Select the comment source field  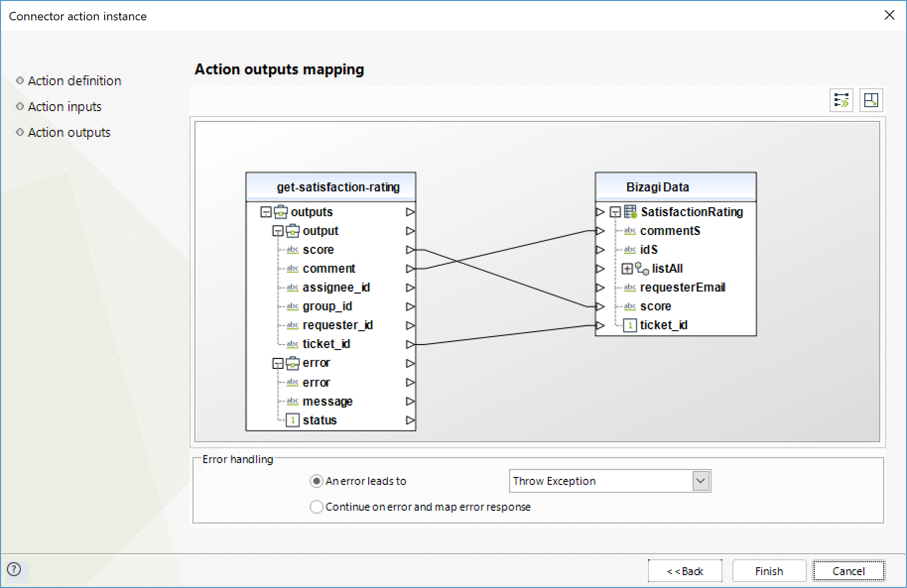click(x=329, y=269)
